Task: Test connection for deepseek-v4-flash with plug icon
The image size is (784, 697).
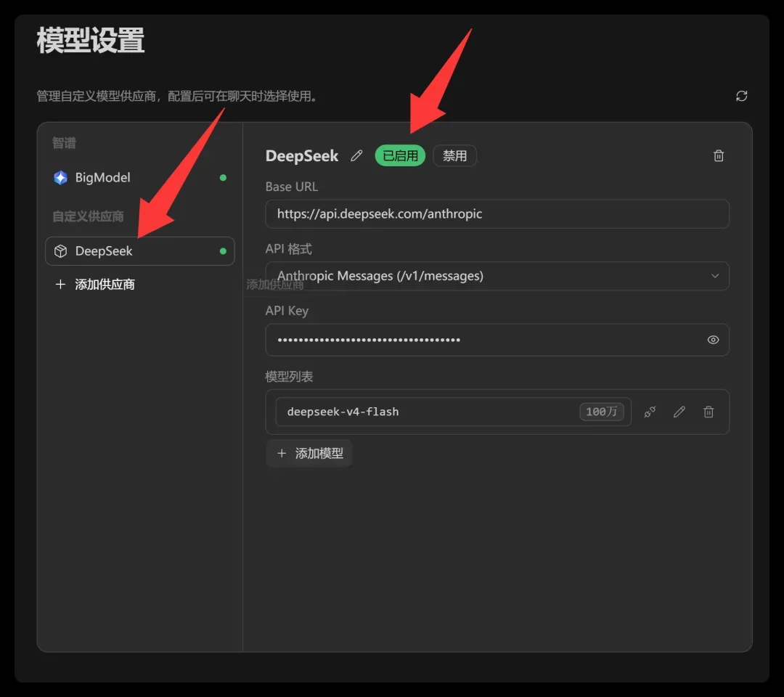Action: [x=650, y=412]
